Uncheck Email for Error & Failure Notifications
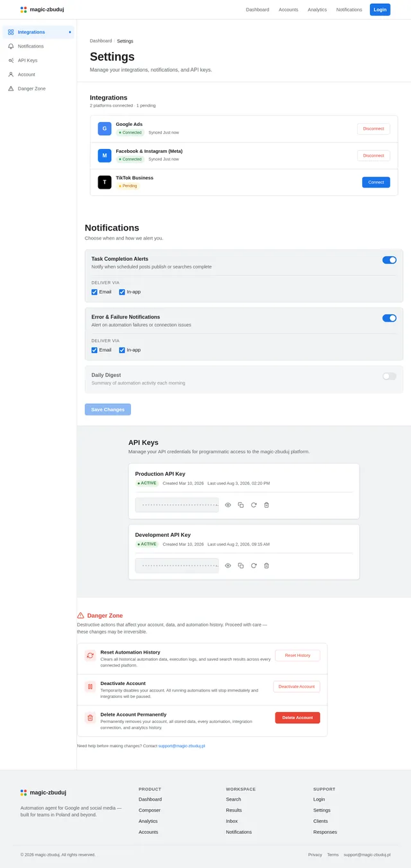411x868 pixels. (x=94, y=350)
